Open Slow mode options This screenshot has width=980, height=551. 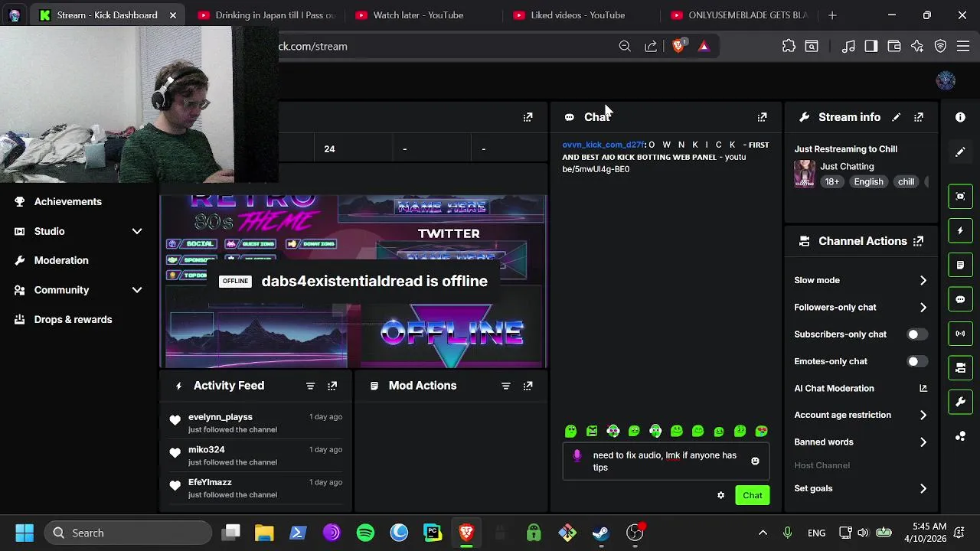pyautogui.click(x=861, y=280)
